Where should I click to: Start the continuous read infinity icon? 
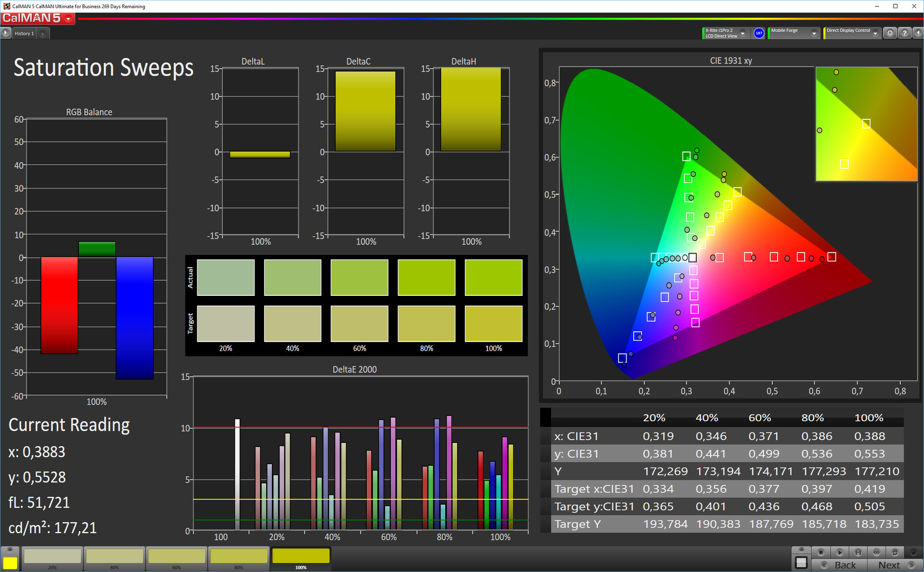(x=876, y=552)
